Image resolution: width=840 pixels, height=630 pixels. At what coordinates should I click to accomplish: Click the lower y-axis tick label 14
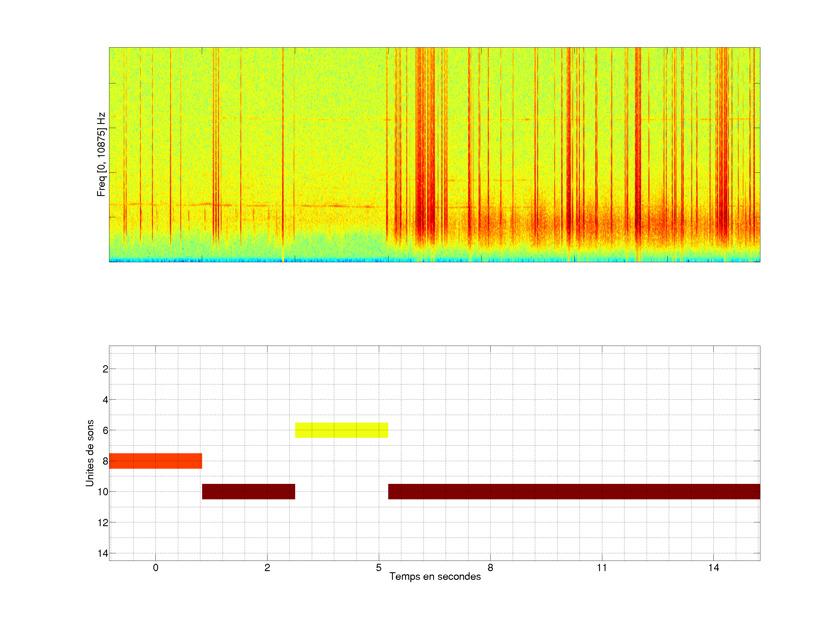tap(103, 553)
